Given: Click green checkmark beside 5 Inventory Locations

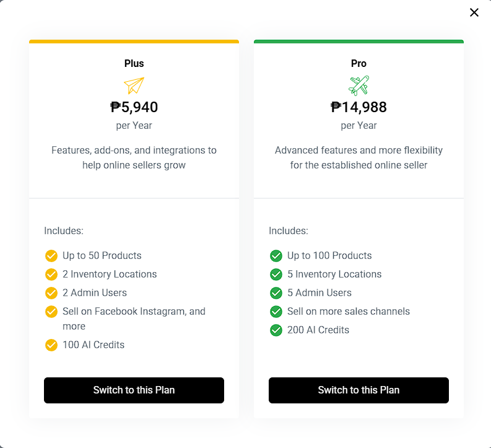Looking at the screenshot, I should (276, 275).
